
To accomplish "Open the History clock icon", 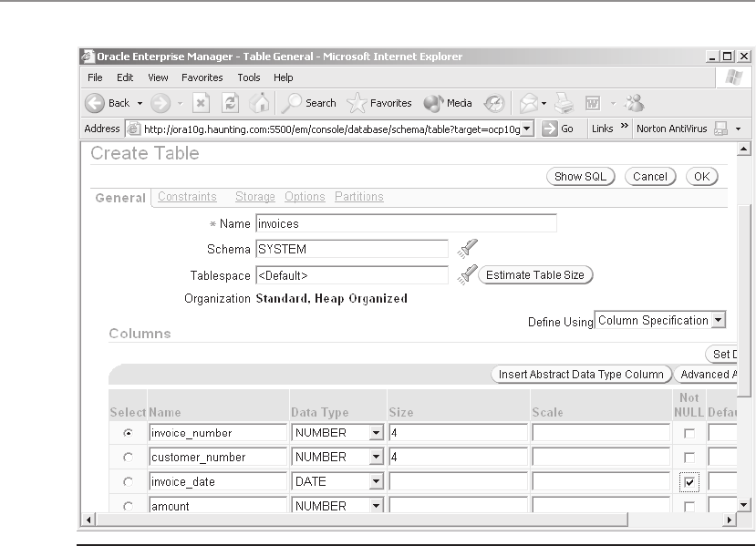I will pos(494,103).
